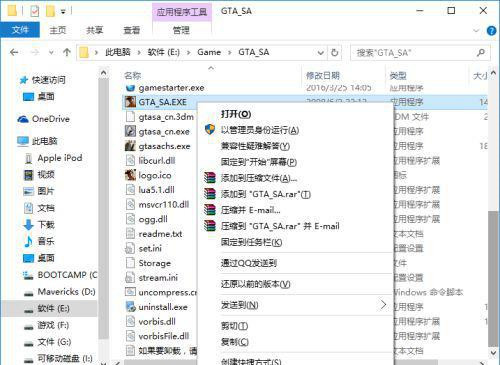Sort by the 修改日期 column header
This screenshot has width=500, height=365.
click(x=323, y=76)
